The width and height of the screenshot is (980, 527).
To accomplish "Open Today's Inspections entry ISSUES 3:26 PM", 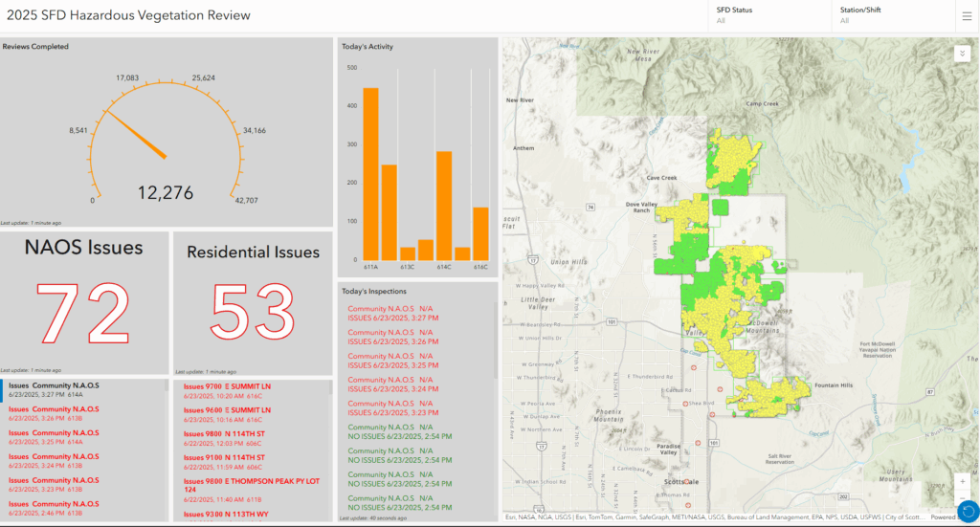I will click(x=417, y=338).
